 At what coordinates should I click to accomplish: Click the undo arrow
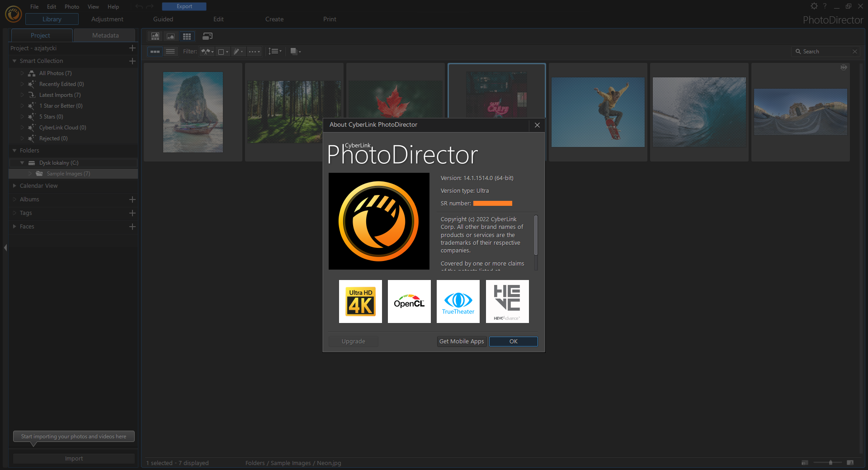(x=139, y=6)
